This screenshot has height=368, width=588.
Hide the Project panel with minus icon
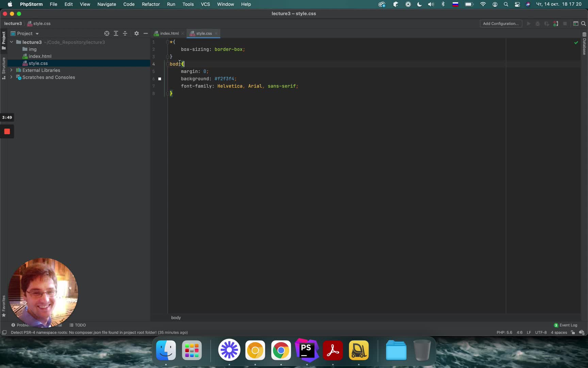click(x=146, y=33)
